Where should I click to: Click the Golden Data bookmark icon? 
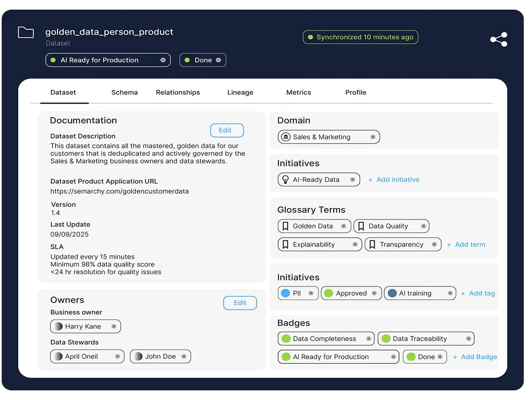(x=285, y=226)
